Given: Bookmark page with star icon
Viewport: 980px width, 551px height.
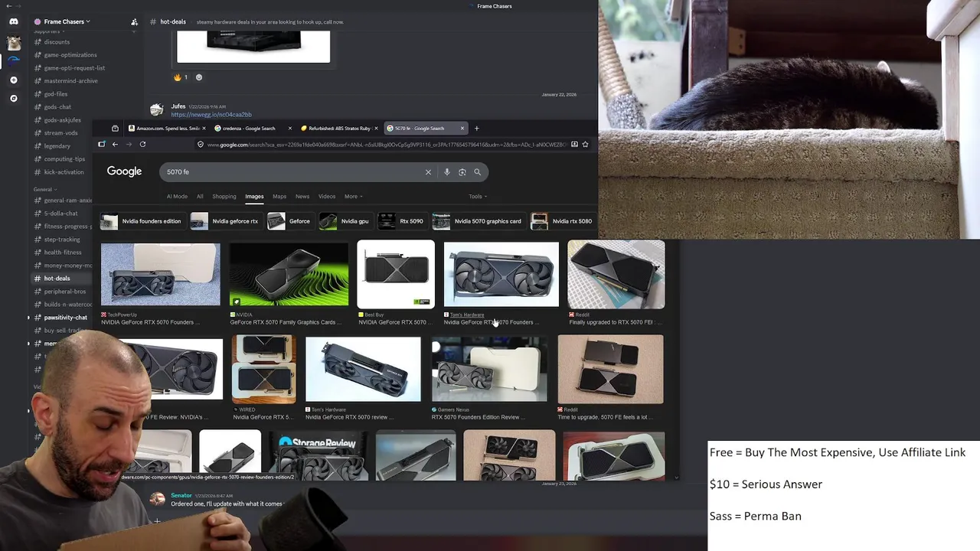Looking at the screenshot, I should (x=585, y=144).
